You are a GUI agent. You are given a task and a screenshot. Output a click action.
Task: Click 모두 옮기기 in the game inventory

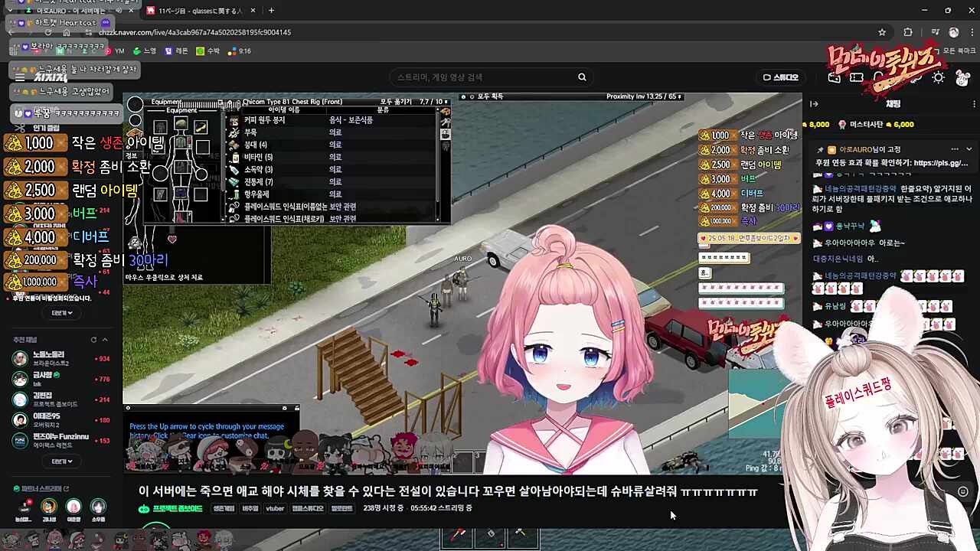396,102
